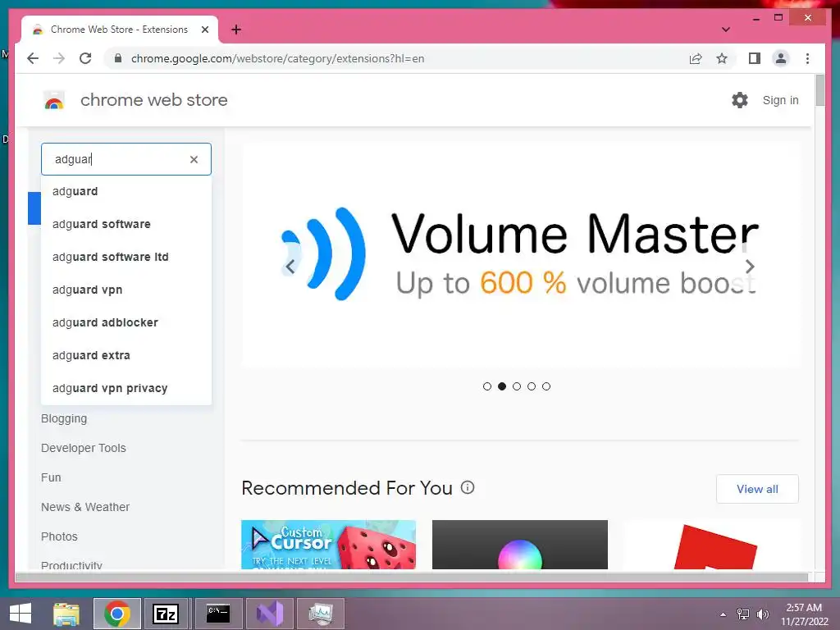
Task: Open Developer Tools category
Action: click(84, 448)
